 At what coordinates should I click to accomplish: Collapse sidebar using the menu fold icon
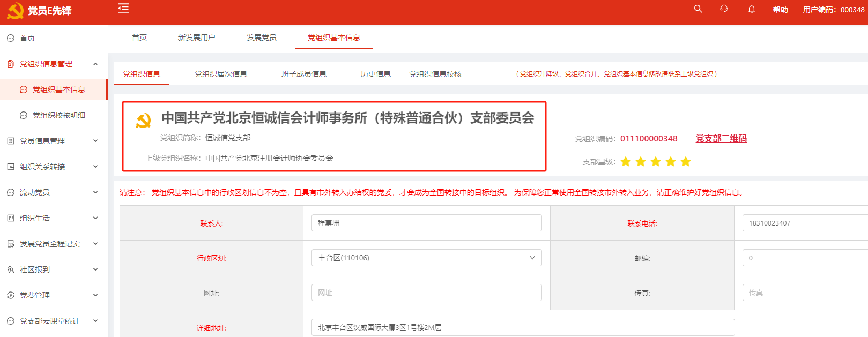coord(123,8)
